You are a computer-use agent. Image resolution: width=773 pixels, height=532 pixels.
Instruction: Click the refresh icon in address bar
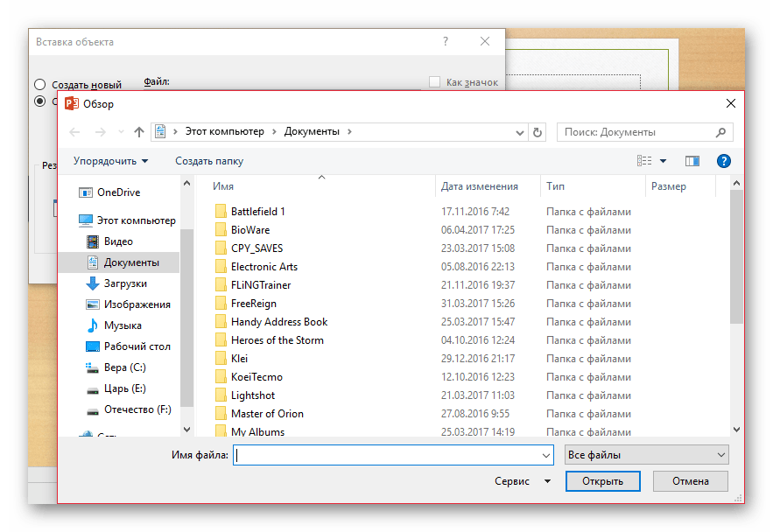click(538, 132)
